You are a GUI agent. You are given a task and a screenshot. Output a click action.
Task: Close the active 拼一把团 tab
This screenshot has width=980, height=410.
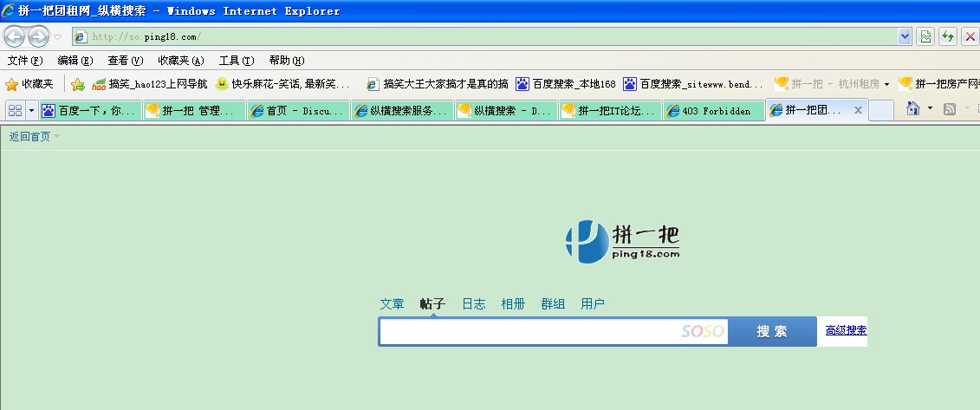pyautogui.click(x=858, y=110)
